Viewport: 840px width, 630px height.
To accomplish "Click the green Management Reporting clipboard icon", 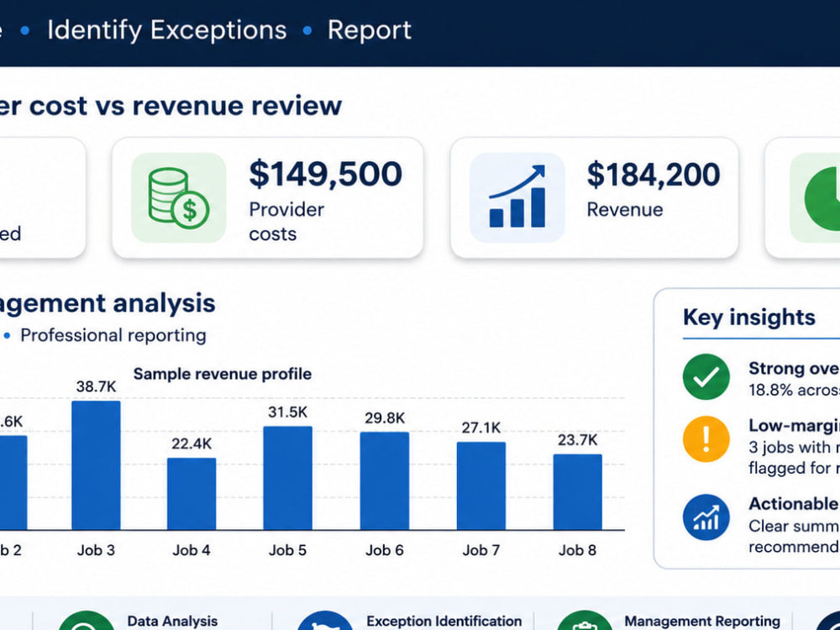I will (x=585, y=621).
